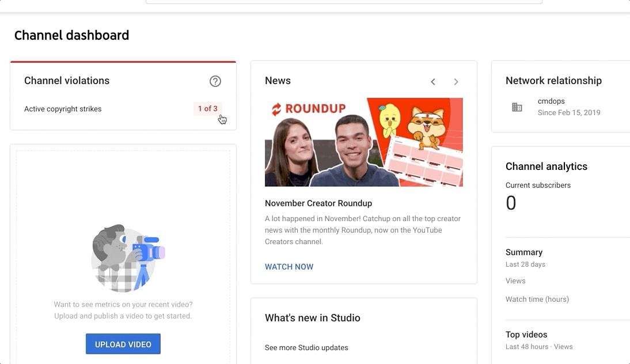Open See more Studio updates

click(306, 347)
